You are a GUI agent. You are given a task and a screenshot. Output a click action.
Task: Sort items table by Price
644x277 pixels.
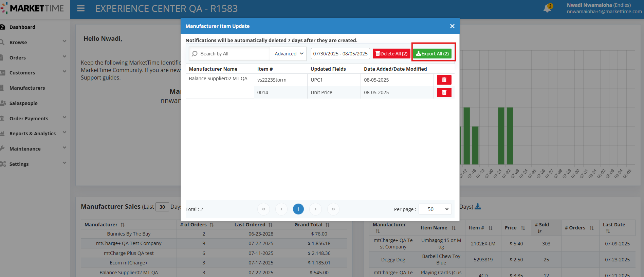coord(523,228)
